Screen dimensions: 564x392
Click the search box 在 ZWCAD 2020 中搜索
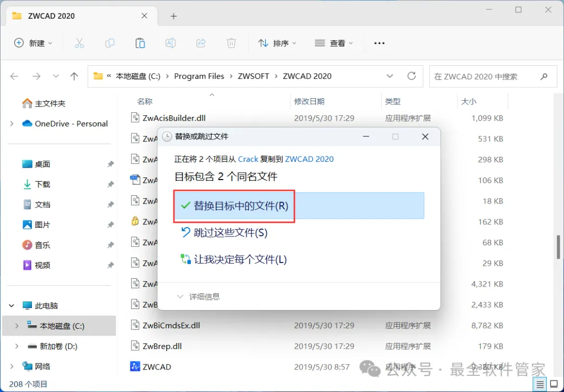pos(494,76)
